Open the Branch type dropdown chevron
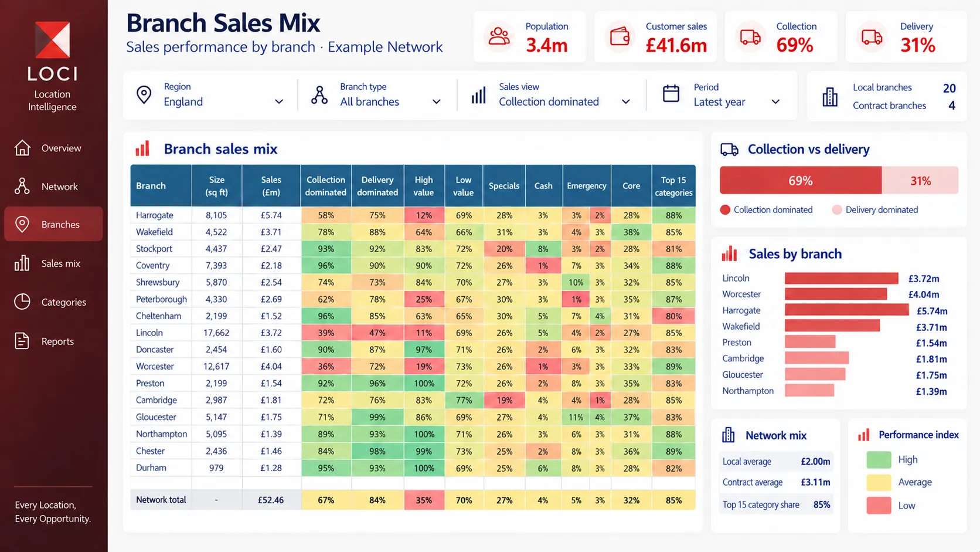The width and height of the screenshot is (980, 552). coord(437,101)
